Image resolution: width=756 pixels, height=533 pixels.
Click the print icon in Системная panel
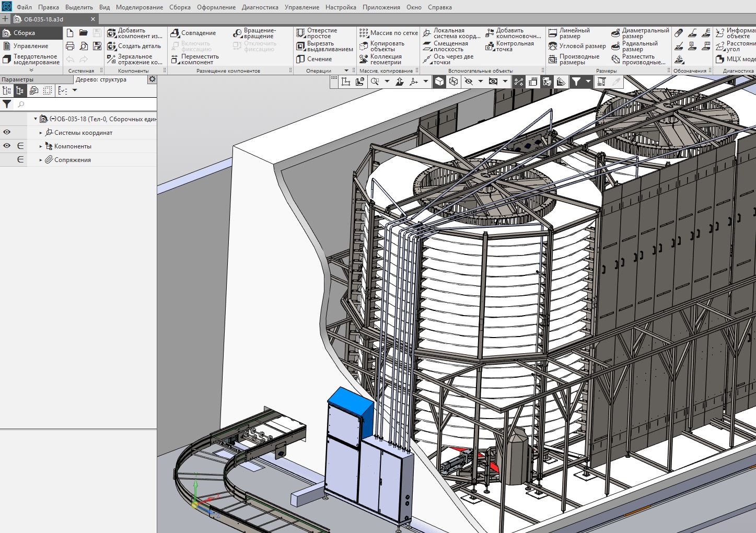click(x=70, y=46)
